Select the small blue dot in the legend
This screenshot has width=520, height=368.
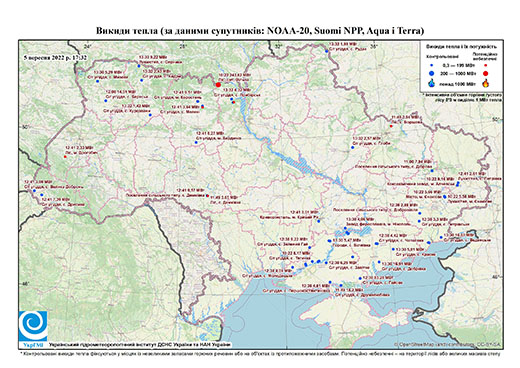pyautogui.click(x=432, y=65)
